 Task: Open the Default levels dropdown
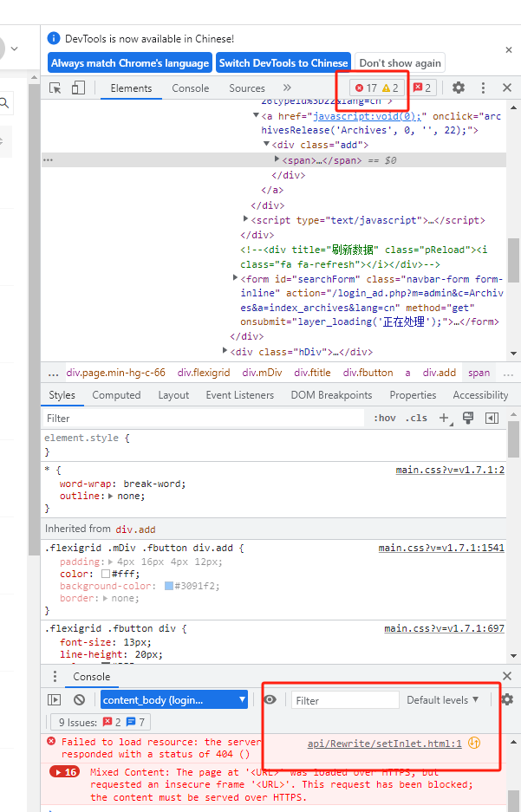[x=442, y=700]
